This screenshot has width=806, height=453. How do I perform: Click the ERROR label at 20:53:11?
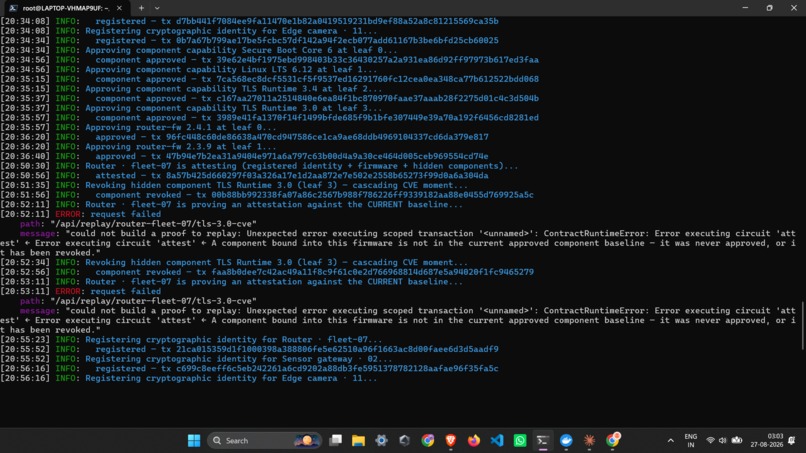(x=67, y=292)
